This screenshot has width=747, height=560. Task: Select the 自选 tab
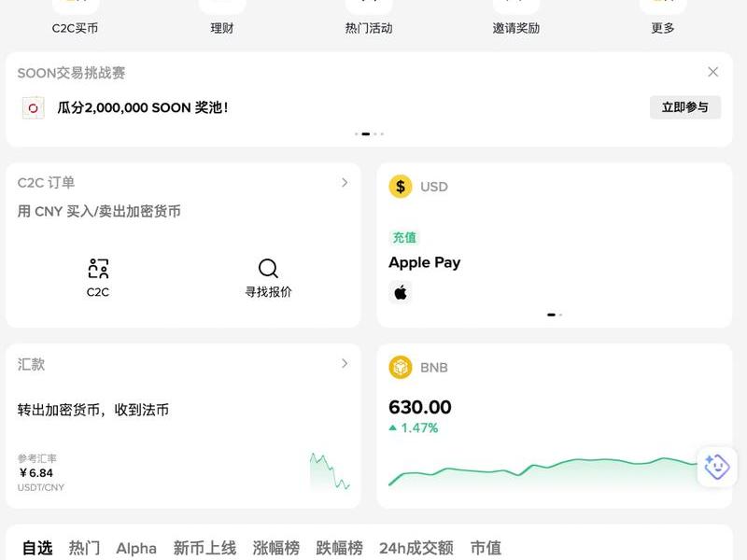tap(37, 548)
